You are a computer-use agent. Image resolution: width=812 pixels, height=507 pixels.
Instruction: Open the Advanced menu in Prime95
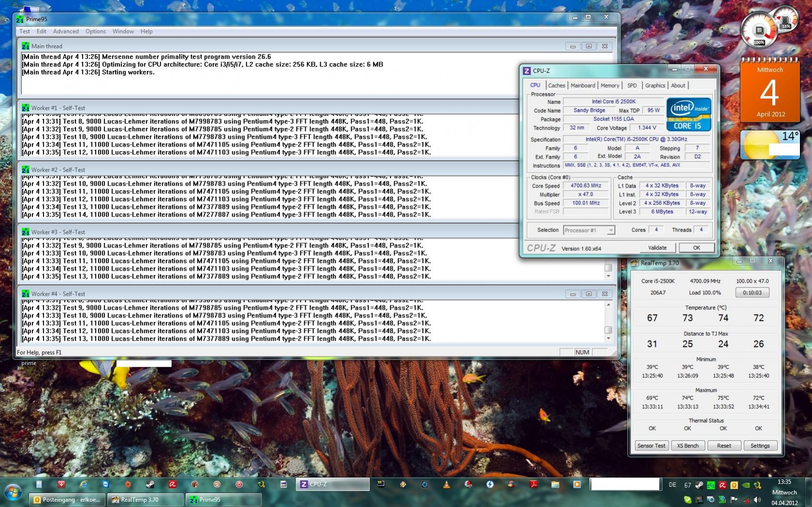tap(66, 31)
